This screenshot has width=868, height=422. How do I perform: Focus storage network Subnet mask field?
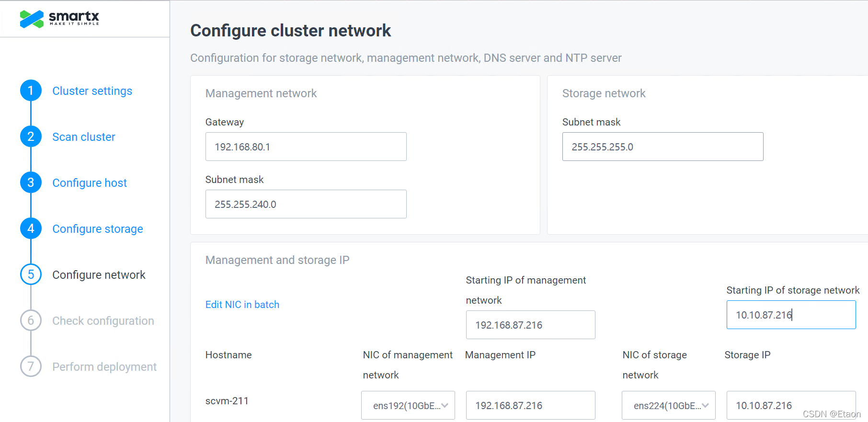pyautogui.click(x=663, y=147)
